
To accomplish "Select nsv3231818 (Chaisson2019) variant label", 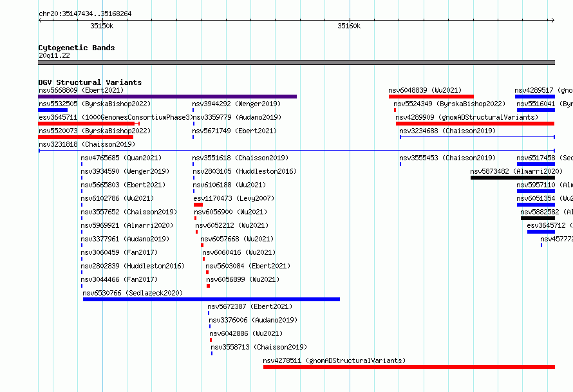I will coord(87,144).
